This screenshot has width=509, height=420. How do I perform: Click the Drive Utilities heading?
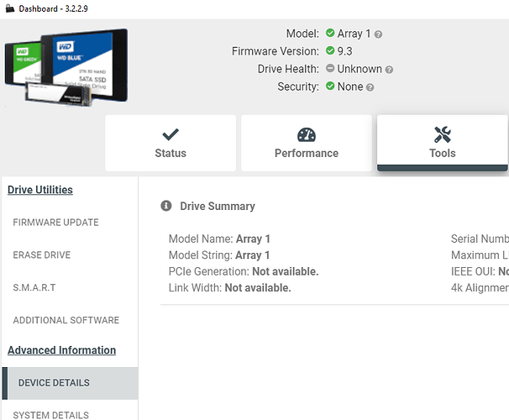40,190
